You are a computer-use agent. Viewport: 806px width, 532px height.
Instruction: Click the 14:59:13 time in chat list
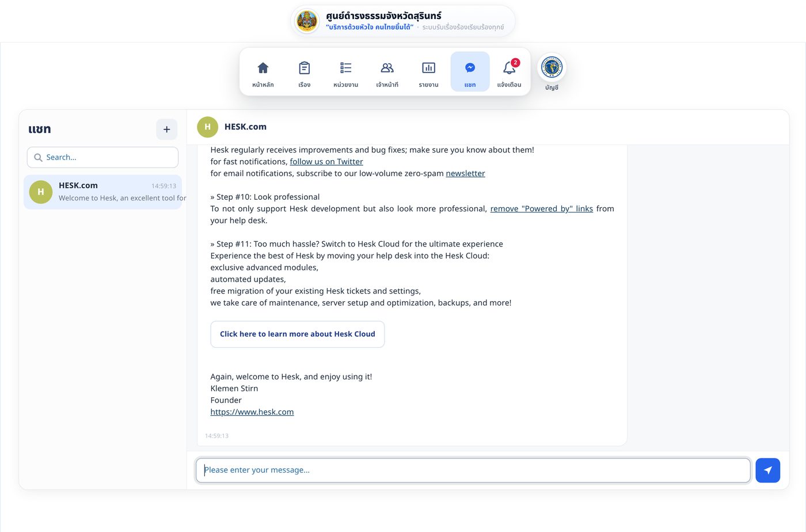point(164,186)
